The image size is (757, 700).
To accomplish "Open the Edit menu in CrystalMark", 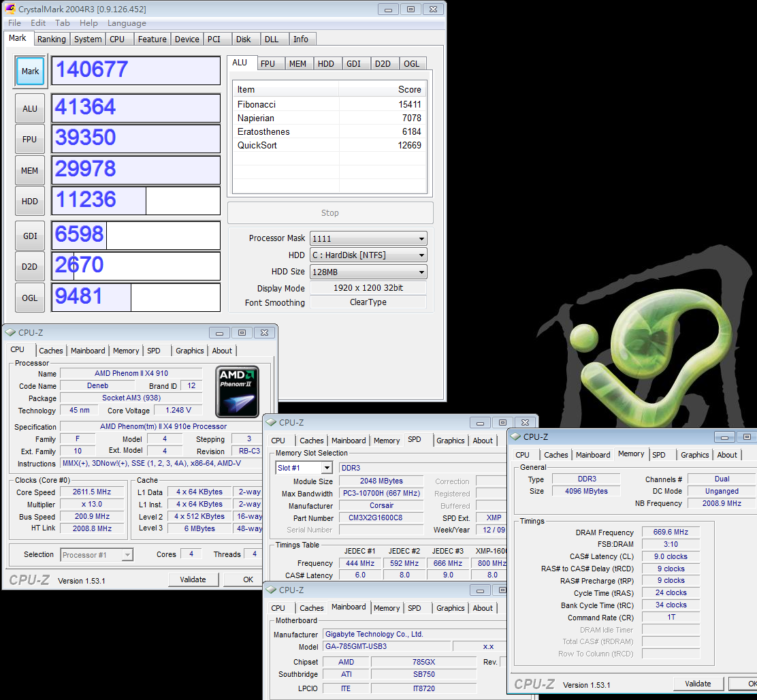I will pyautogui.click(x=37, y=23).
